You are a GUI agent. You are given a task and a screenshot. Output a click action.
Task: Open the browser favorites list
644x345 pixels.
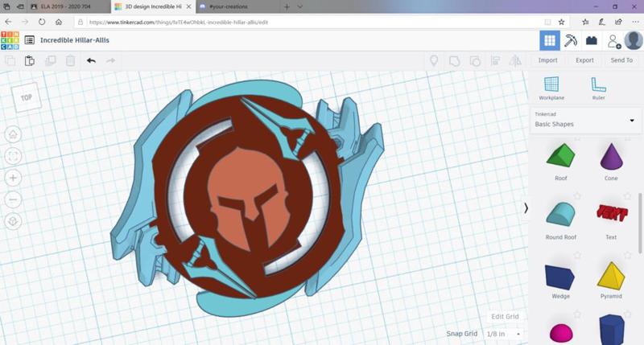pyautogui.click(x=585, y=23)
